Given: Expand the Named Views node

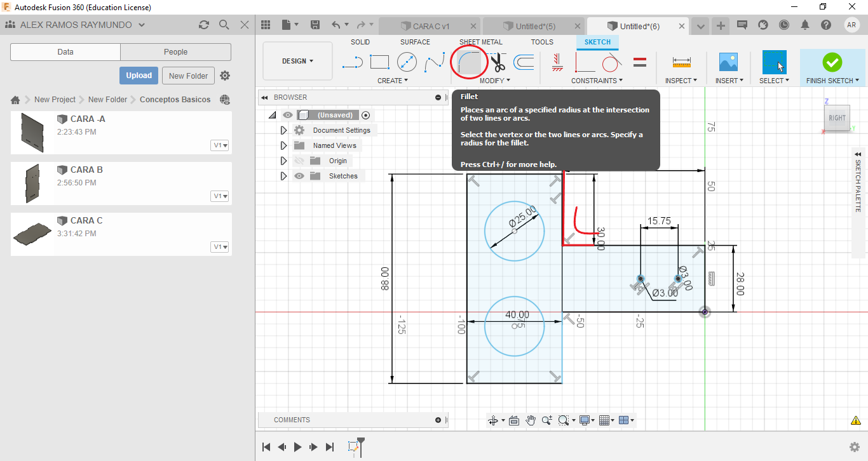Looking at the screenshot, I should (x=283, y=145).
